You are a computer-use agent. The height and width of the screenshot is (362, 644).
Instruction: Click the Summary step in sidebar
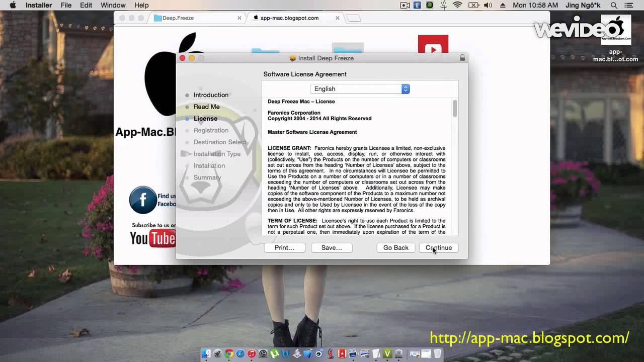click(207, 177)
